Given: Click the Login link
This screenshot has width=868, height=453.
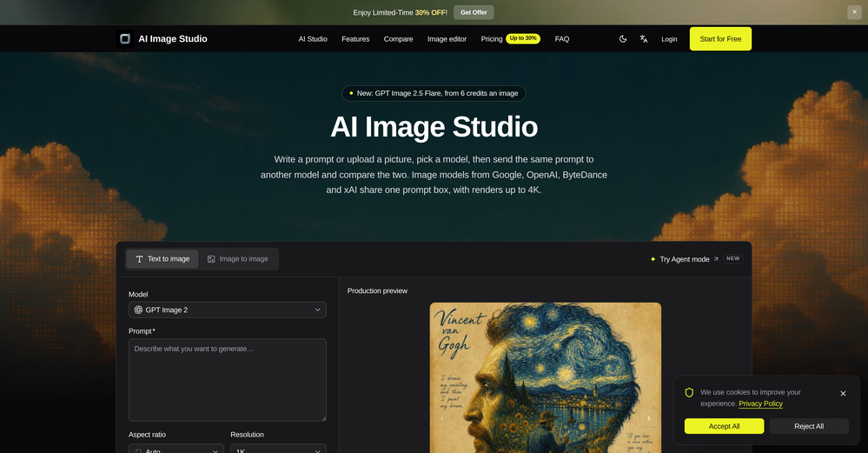Looking at the screenshot, I should pos(669,39).
